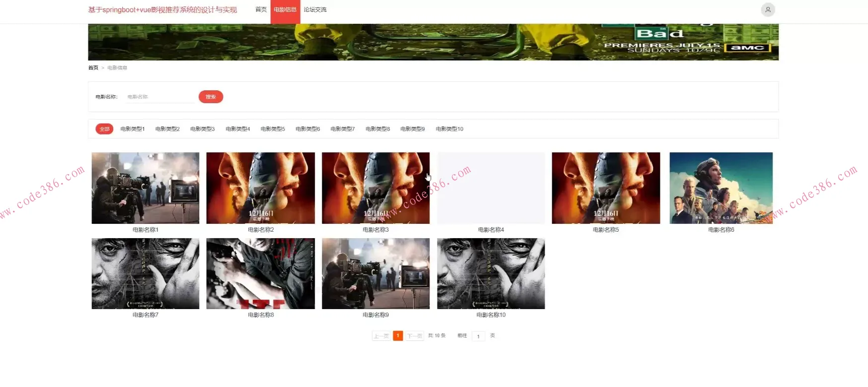Open the 论坛交流 nav tab
Image resolution: width=868 pixels, height=387 pixels.
click(315, 9)
